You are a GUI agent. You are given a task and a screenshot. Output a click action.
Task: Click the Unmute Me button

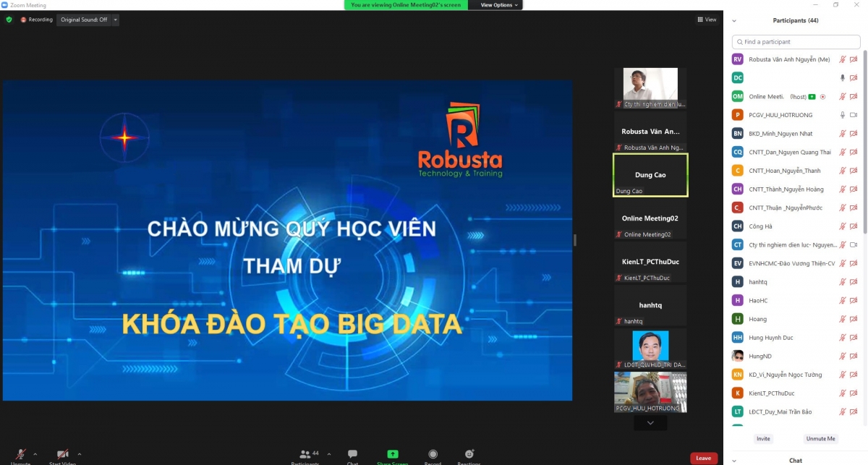(821, 439)
